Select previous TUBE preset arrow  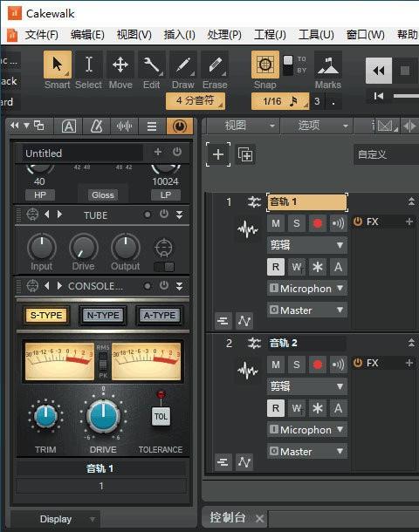(x=47, y=214)
